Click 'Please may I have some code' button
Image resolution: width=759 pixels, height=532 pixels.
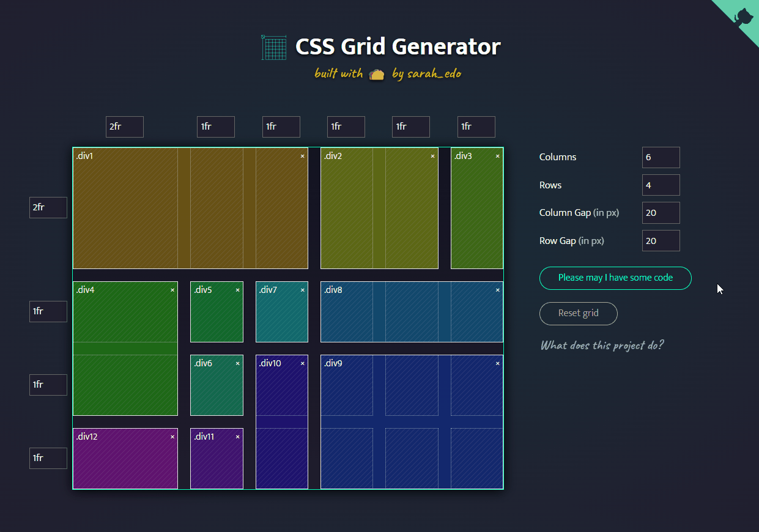615,278
